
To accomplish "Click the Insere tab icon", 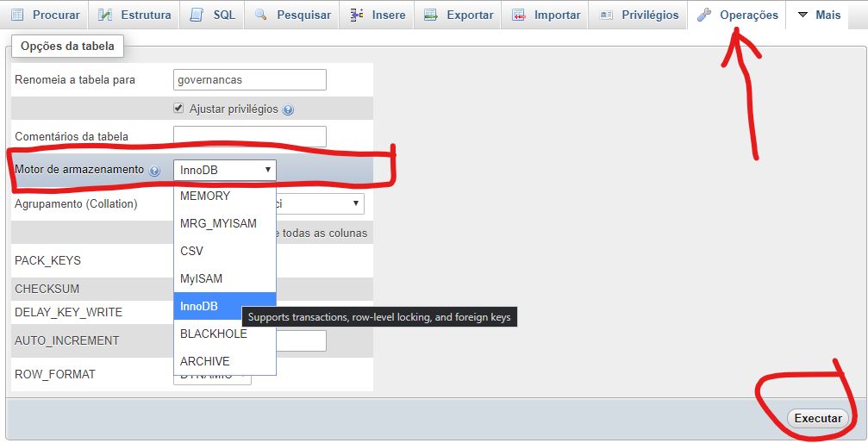I will pos(357,15).
